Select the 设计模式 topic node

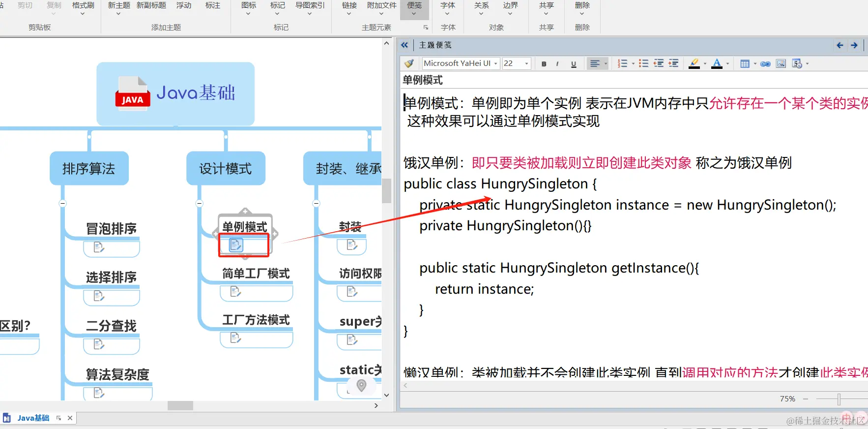point(226,168)
